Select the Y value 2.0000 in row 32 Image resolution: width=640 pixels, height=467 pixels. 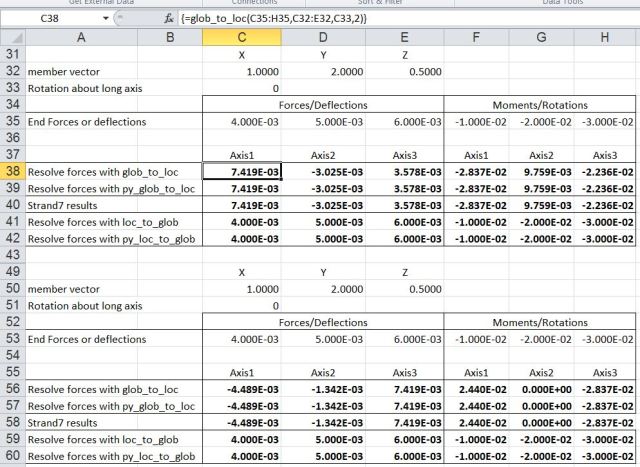[x=323, y=72]
